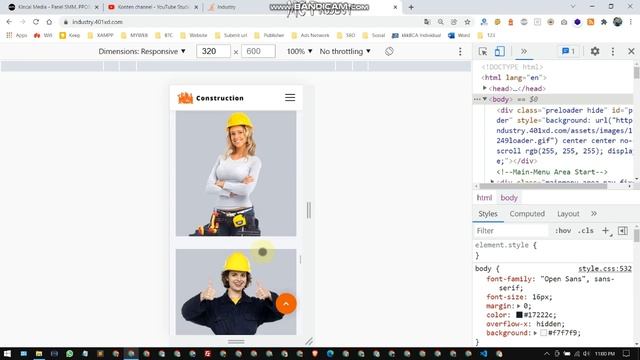The height and width of the screenshot is (360, 640).
Task: Expand the head element node
Action: 485,88
